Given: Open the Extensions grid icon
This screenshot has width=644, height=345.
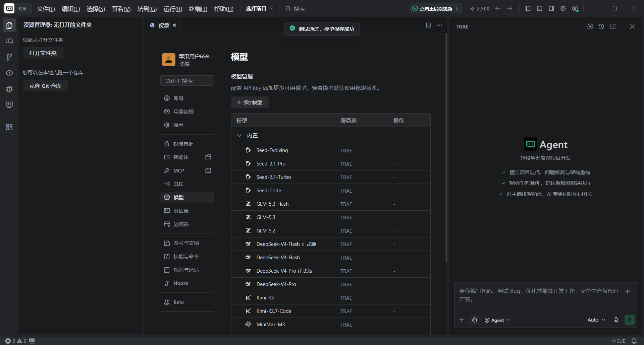Looking at the screenshot, I should (9, 127).
